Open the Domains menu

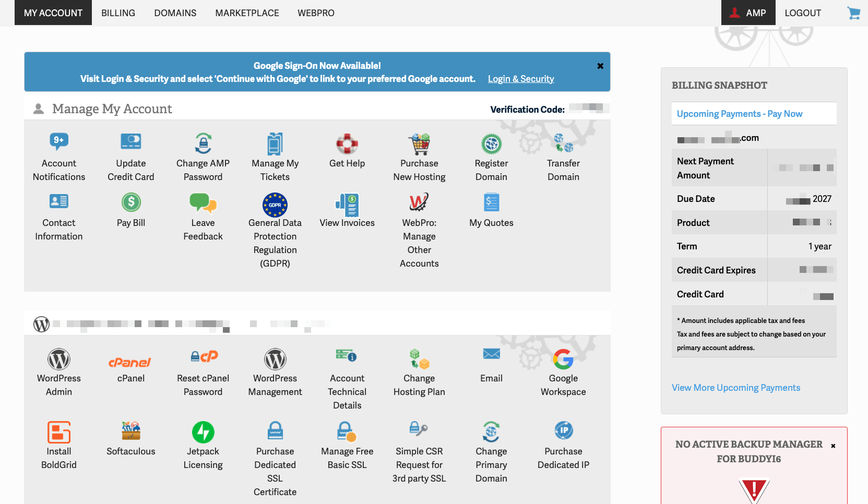click(x=175, y=13)
